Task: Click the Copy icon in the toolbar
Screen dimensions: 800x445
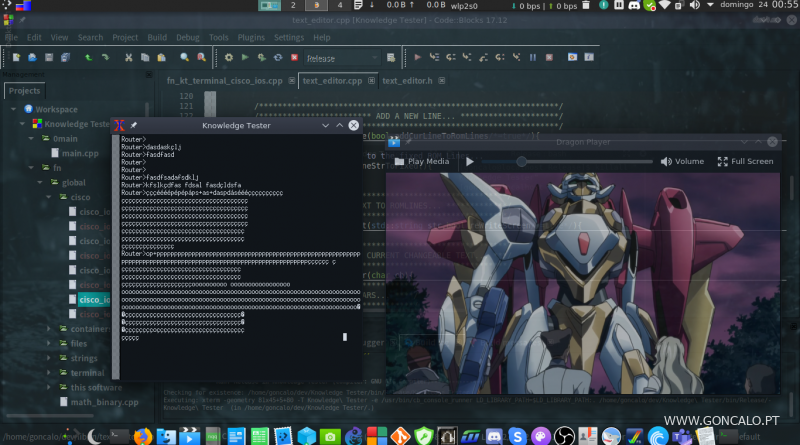Action: coord(145,58)
